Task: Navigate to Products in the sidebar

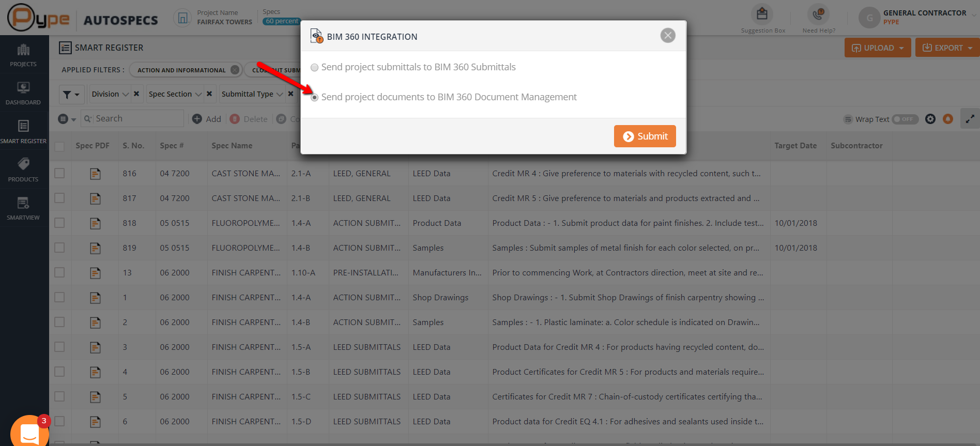Action: (23, 170)
